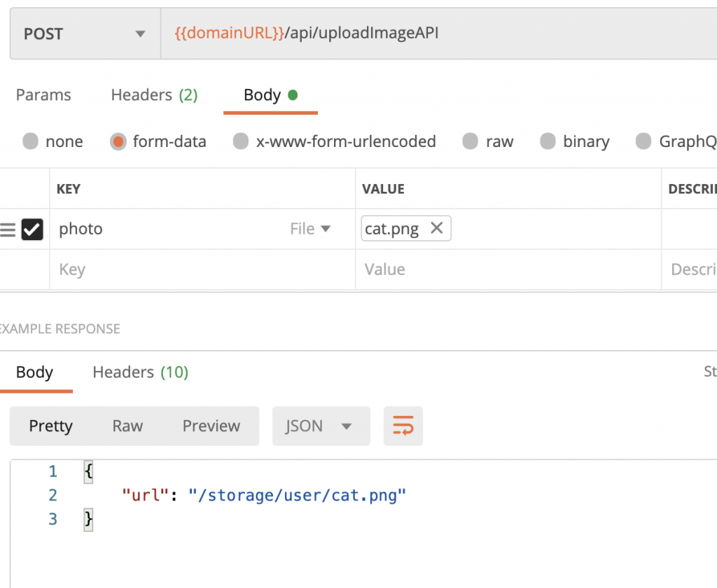This screenshot has height=588, width=717.
Task: Select the none body type radio
Action: pos(31,142)
